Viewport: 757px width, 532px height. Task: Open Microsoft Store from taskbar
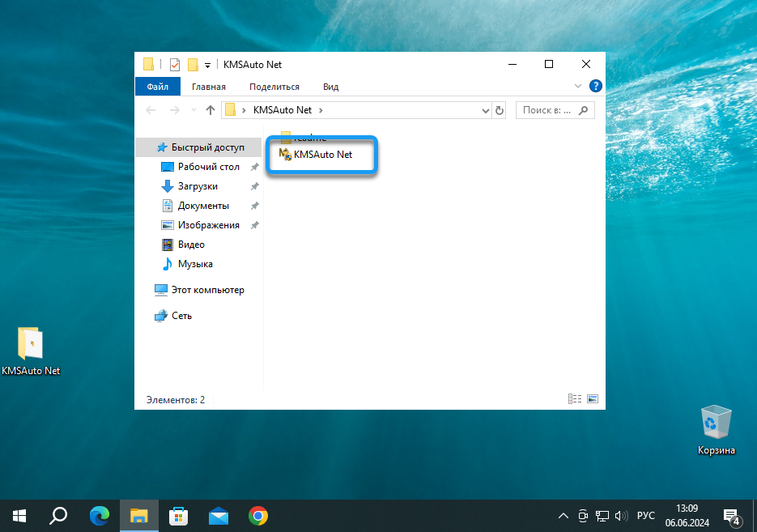178,516
